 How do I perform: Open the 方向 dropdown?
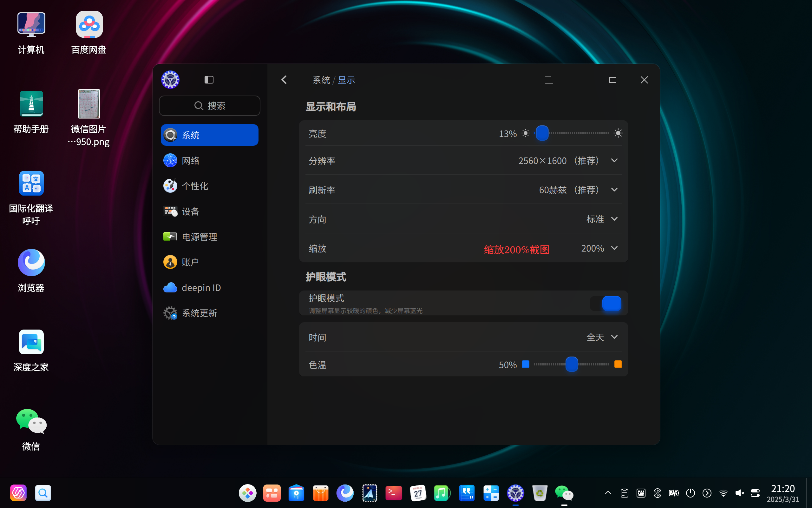[602, 219]
